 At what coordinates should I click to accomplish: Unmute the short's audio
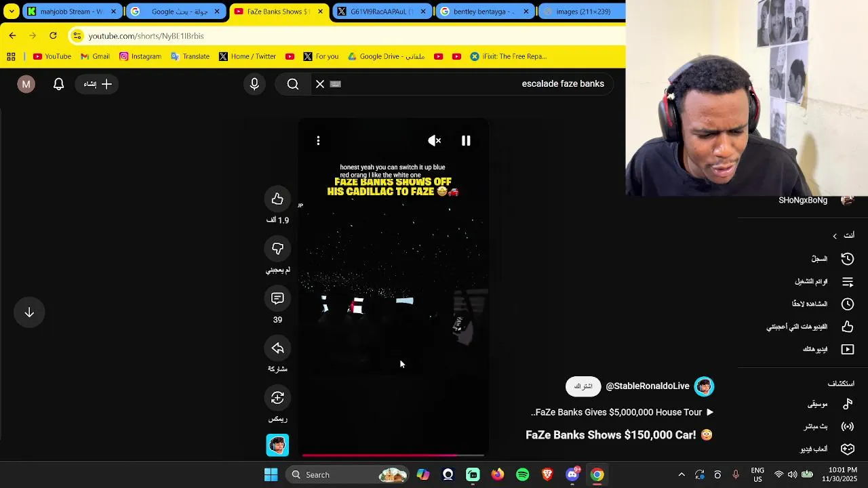click(x=435, y=140)
